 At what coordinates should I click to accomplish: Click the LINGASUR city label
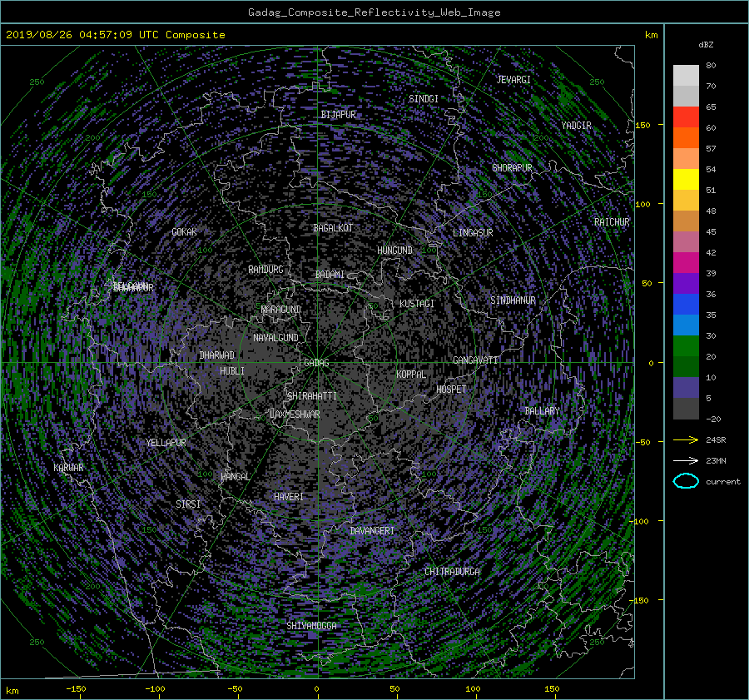click(x=473, y=233)
